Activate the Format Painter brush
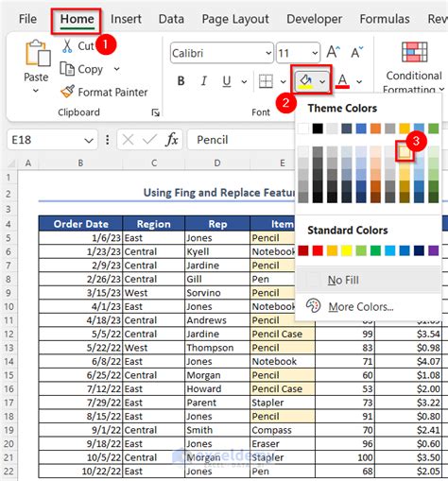 [x=68, y=92]
